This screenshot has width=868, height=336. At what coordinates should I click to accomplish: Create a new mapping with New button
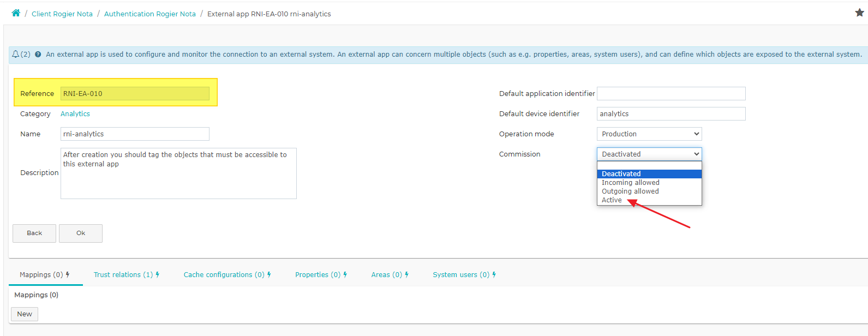tap(25, 314)
